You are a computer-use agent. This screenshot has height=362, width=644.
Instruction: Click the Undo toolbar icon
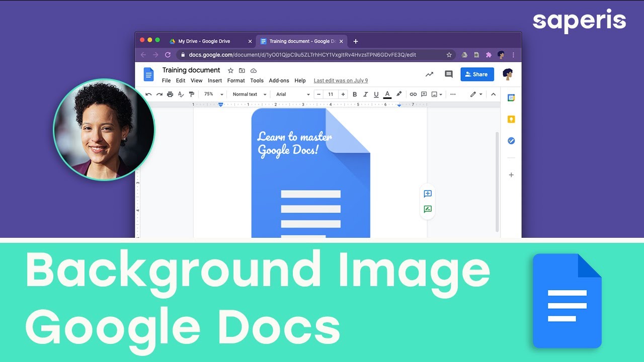[x=148, y=94]
